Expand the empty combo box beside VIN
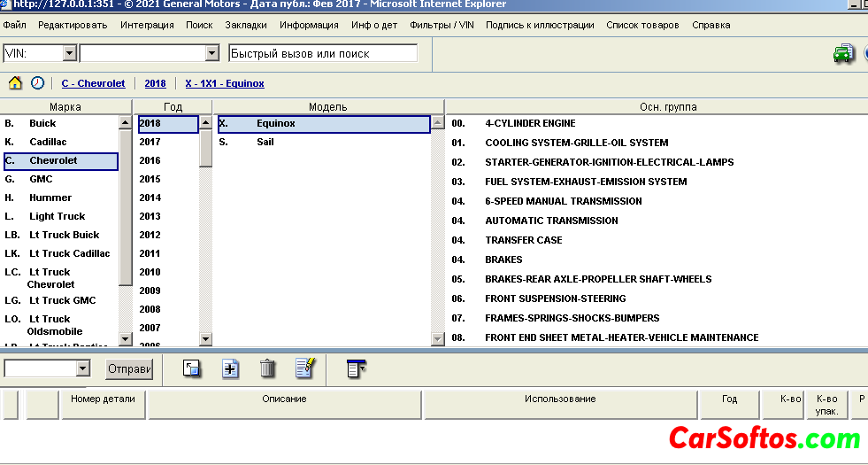 point(211,54)
